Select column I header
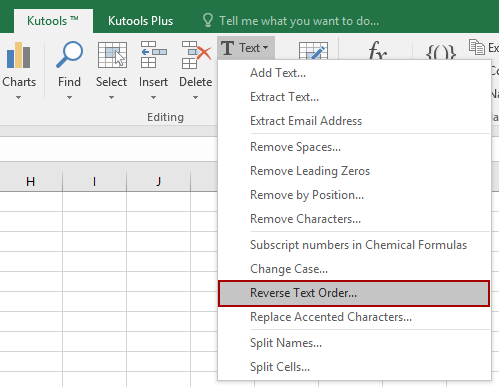This screenshot has width=499, height=387. 94,182
